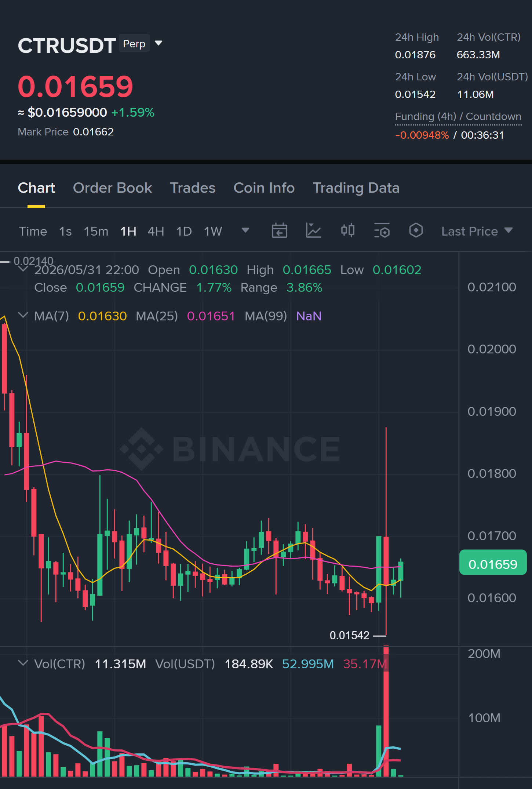Click the 24h Vol(CTR) value 663.33M
Screen dimensions: 532x789
478,55
